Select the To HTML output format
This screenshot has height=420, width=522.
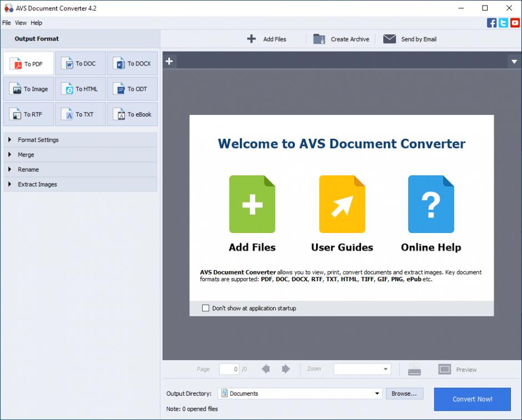point(80,89)
